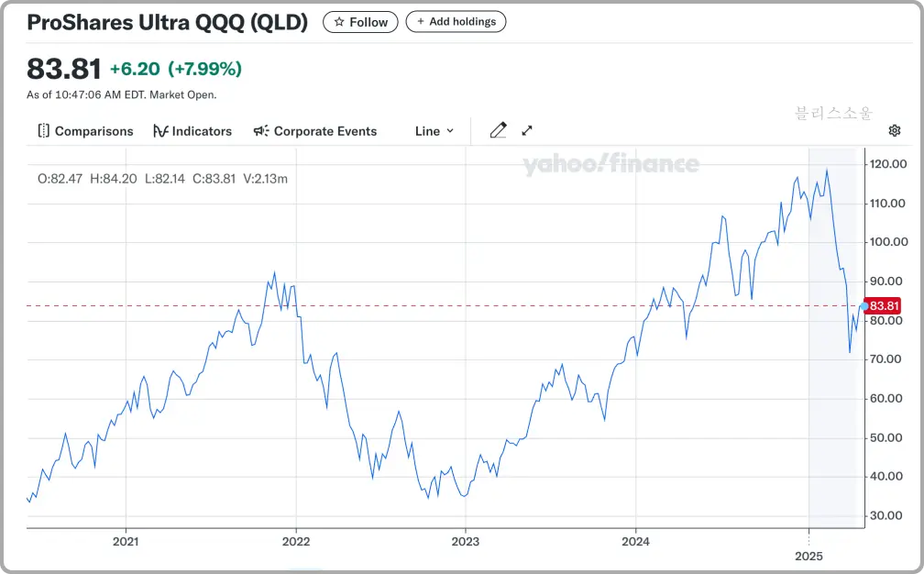Click the 110.00 price axis label
This screenshot has height=574, width=924.
pos(888,204)
